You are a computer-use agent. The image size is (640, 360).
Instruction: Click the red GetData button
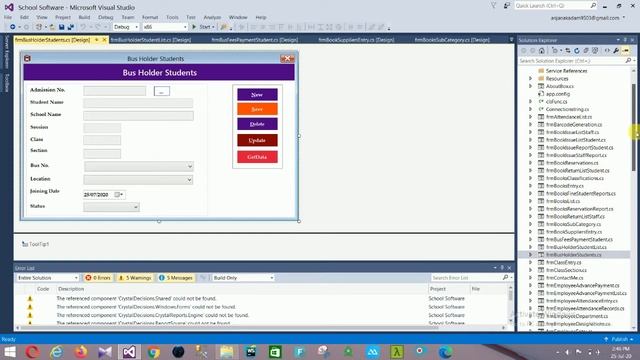click(257, 157)
